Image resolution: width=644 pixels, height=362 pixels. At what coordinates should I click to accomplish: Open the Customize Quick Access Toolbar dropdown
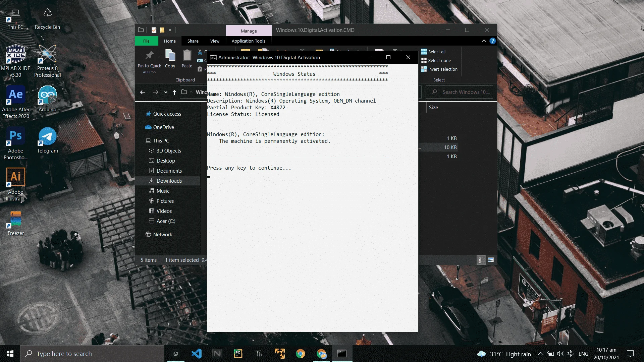170,31
